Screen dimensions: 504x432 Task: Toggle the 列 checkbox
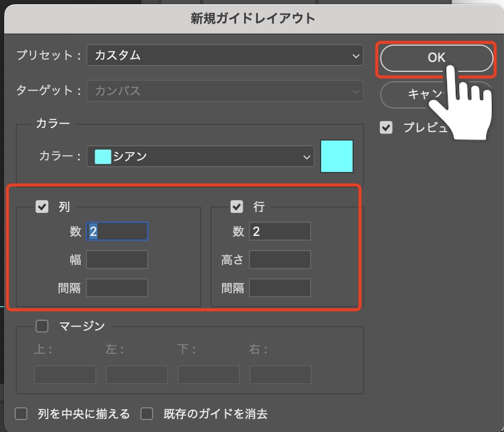pyautogui.click(x=42, y=207)
